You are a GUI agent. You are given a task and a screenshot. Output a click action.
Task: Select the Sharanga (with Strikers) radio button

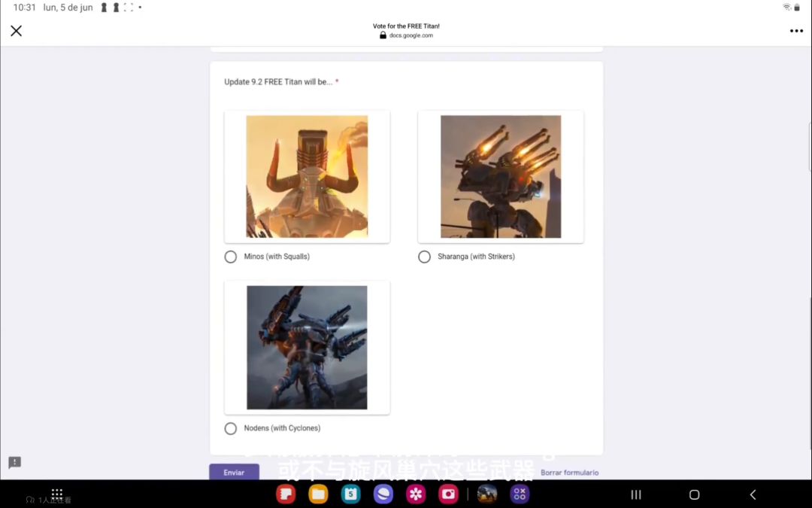coord(424,257)
